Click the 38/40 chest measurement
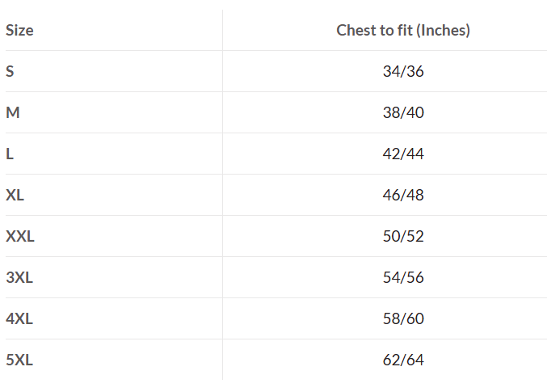547x392 pixels. [x=403, y=112]
